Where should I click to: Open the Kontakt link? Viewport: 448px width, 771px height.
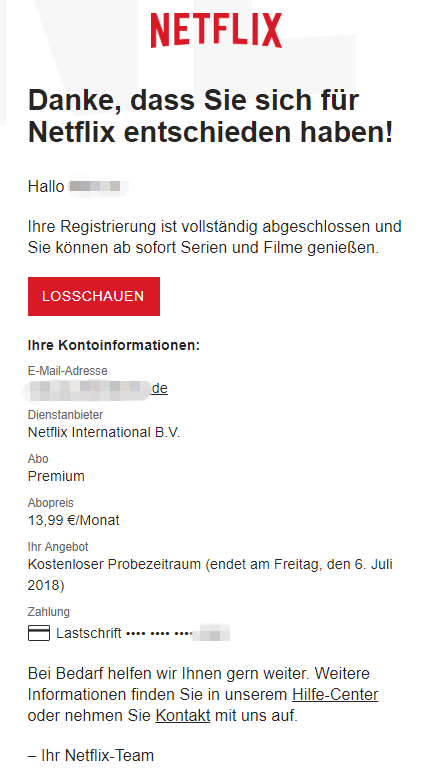[x=183, y=715]
